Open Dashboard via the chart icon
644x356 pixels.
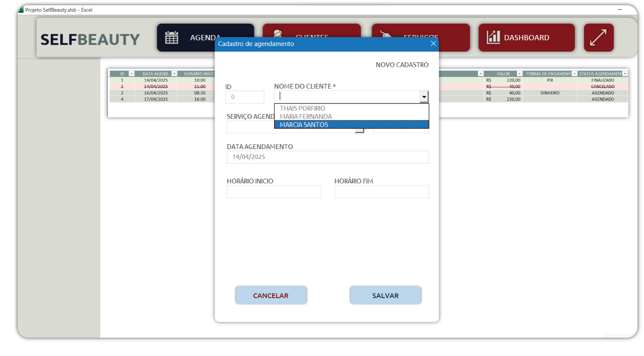click(493, 37)
